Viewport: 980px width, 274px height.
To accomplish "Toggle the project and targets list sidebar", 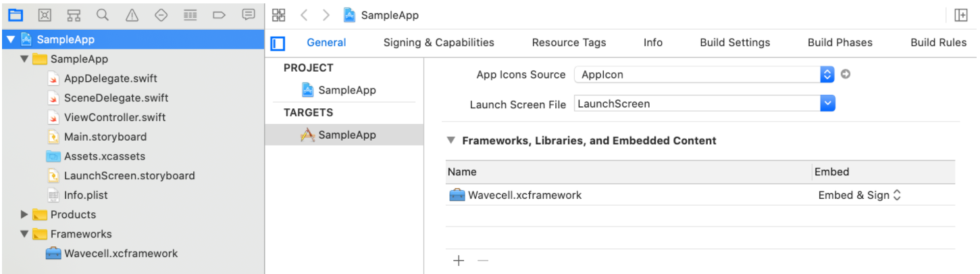I will point(278,43).
